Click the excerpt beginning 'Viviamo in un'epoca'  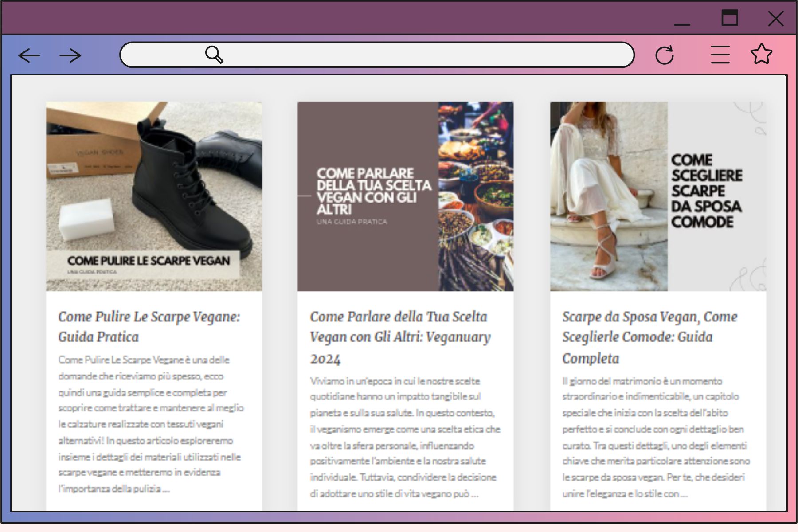(404, 437)
